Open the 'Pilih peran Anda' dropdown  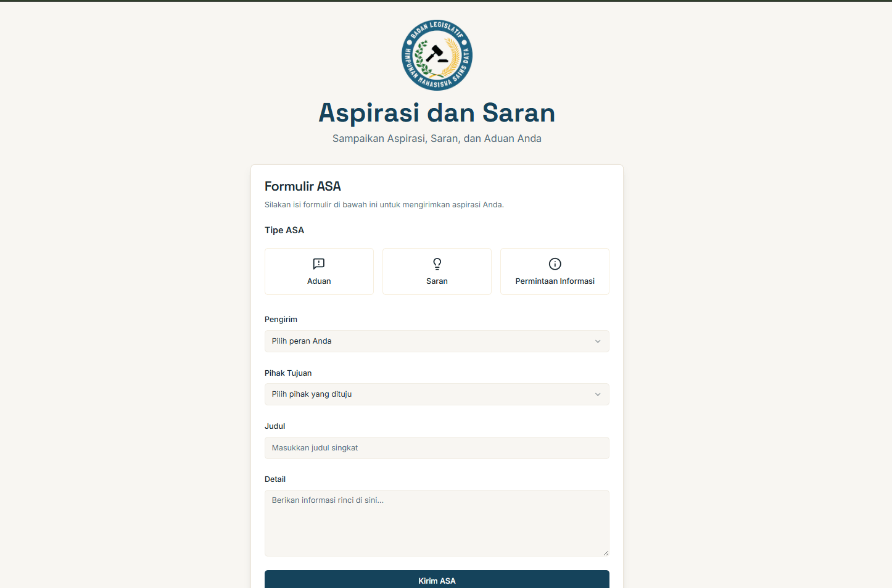437,341
